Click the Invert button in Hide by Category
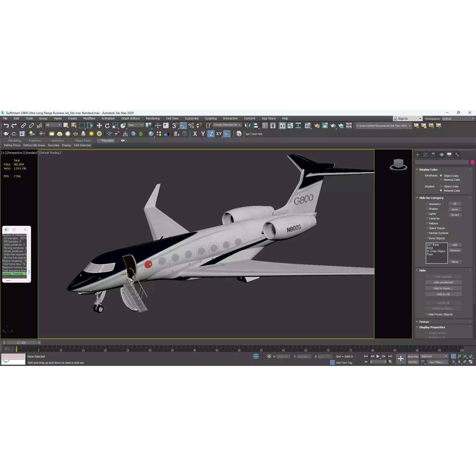476x476 pixels. 455,215
